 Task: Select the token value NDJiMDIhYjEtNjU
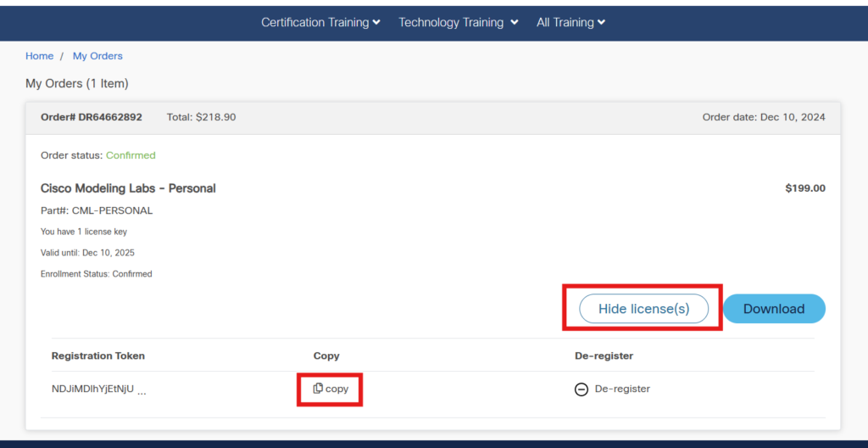click(x=92, y=389)
